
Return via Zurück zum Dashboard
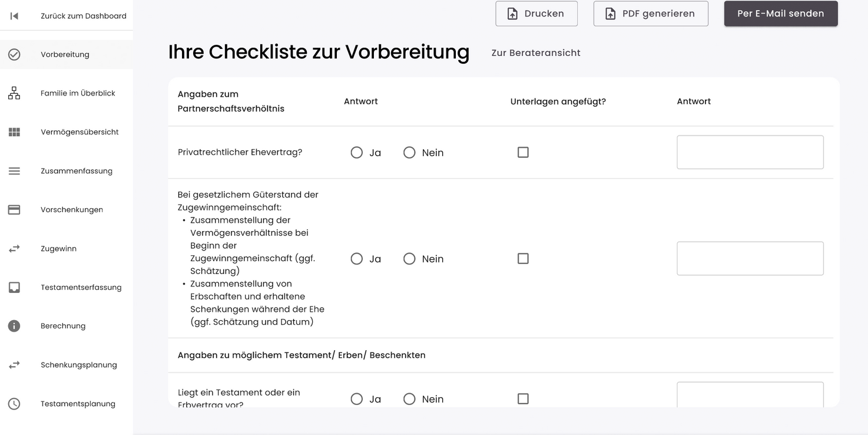click(67, 16)
